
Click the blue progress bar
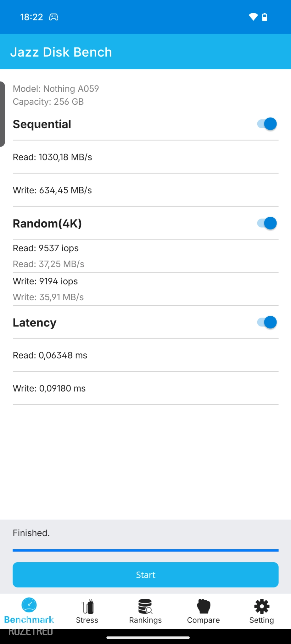point(145,550)
